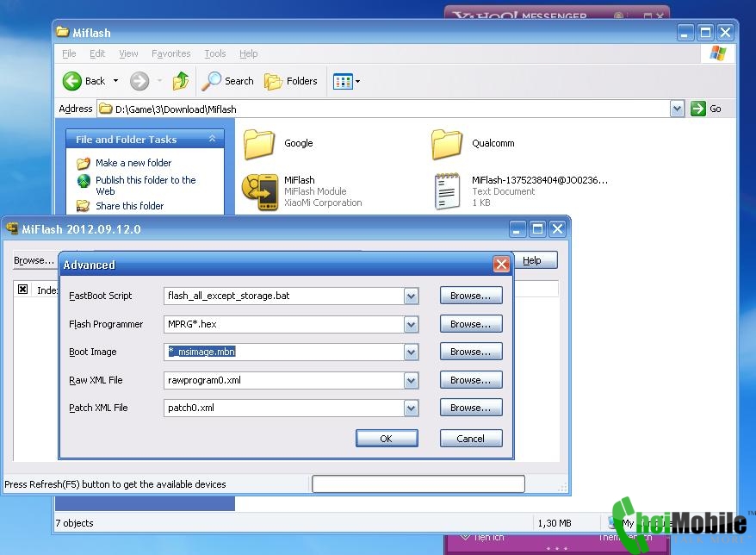Open Search in the Miflash Explorer toolbar
The width and height of the screenshot is (756, 555).
tap(227, 81)
